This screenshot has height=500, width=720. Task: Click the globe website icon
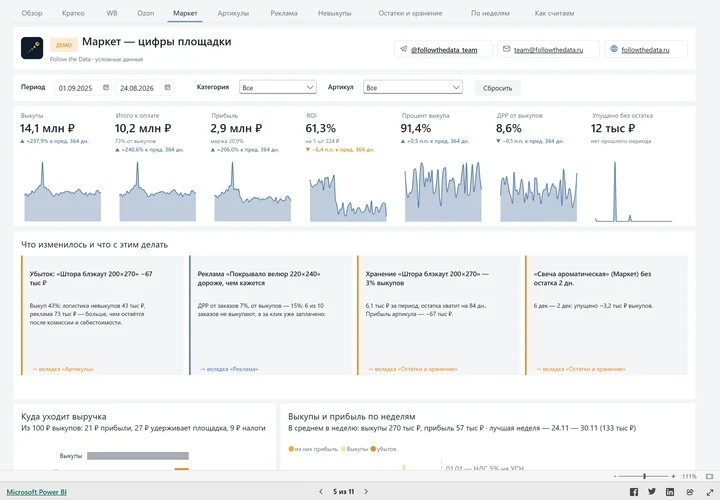click(614, 49)
